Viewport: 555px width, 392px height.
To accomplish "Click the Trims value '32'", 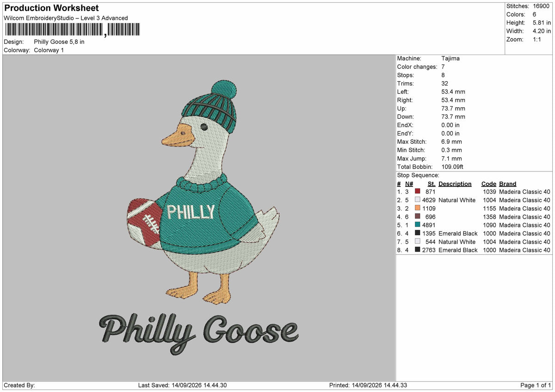I will pyautogui.click(x=445, y=84).
